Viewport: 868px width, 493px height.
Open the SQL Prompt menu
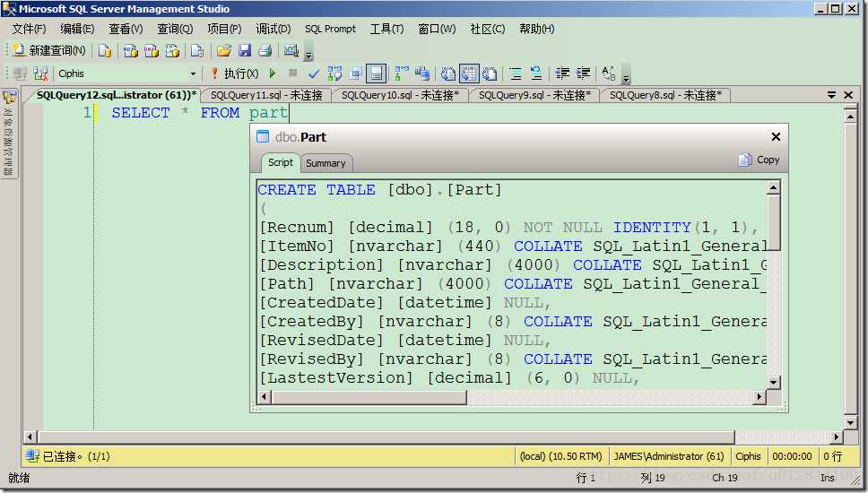pyautogui.click(x=330, y=29)
